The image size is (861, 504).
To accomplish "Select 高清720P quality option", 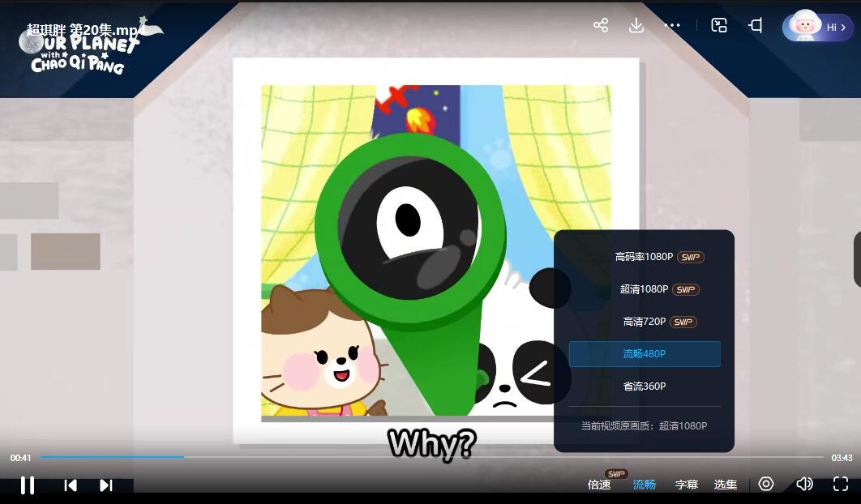I will (x=645, y=321).
